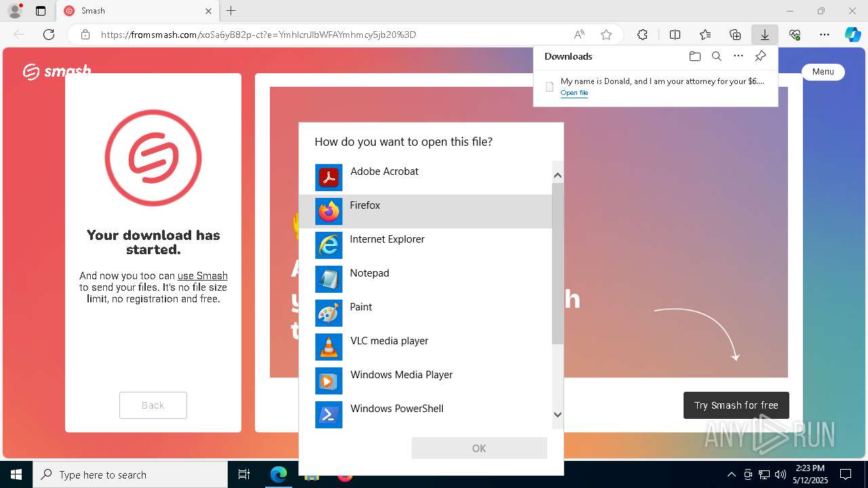Click the Adobe Acrobat app icon
Screen dimensions: 868x488
pos(329,178)
